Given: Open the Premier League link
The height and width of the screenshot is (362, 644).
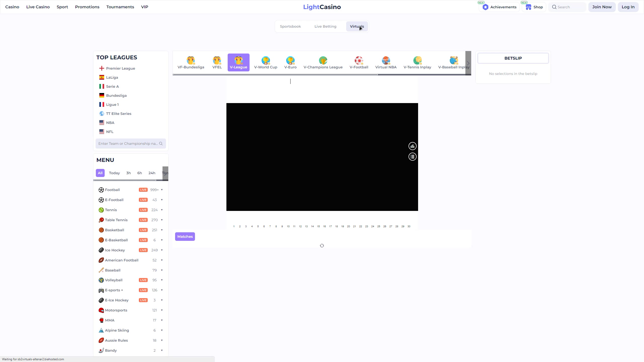Looking at the screenshot, I should click(120, 68).
